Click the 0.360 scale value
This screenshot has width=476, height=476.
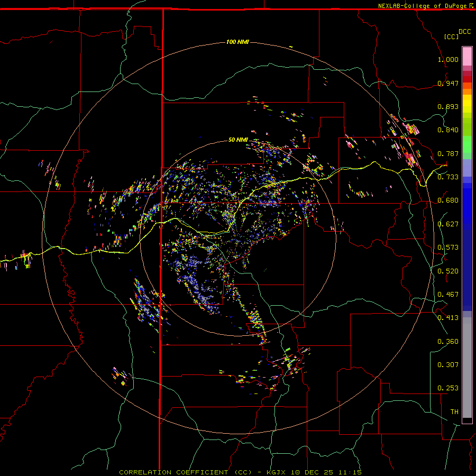(x=448, y=342)
